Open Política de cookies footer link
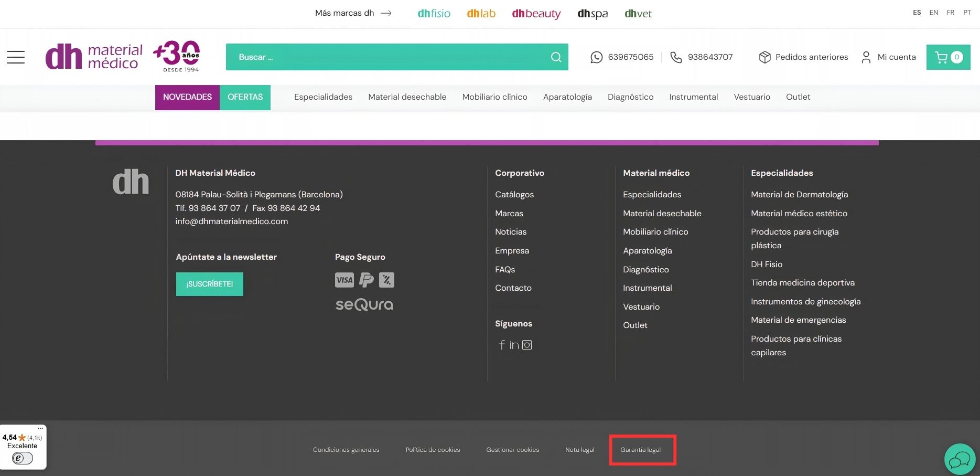The width and height of the screenshot is (980, 476). coord(433,450)
